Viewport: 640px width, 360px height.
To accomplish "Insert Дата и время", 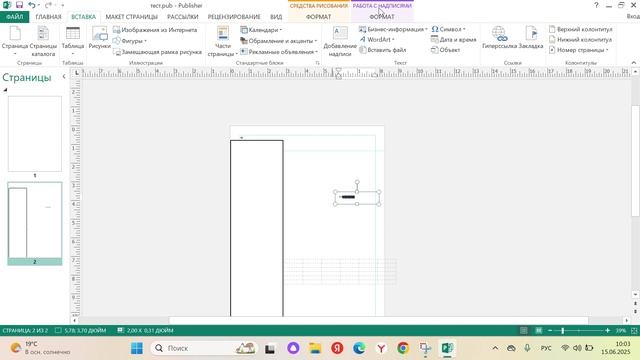I will tap(453, 40).
